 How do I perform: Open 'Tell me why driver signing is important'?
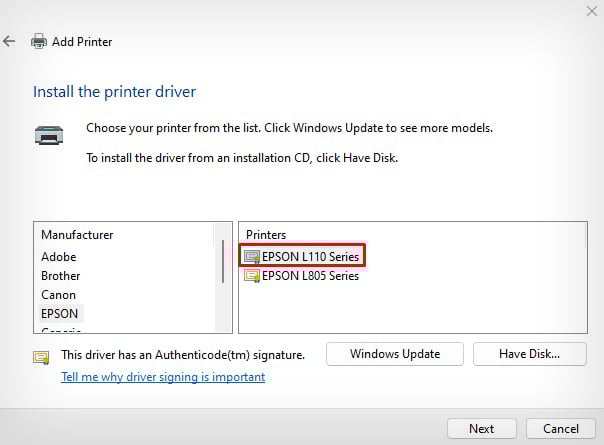click(163, 377)
